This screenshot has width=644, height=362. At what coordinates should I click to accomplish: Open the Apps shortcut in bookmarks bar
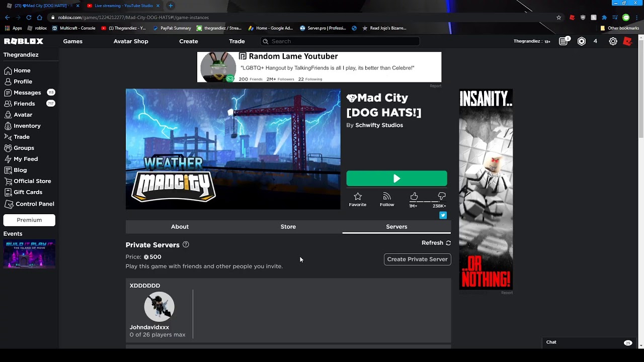point(14,28)
